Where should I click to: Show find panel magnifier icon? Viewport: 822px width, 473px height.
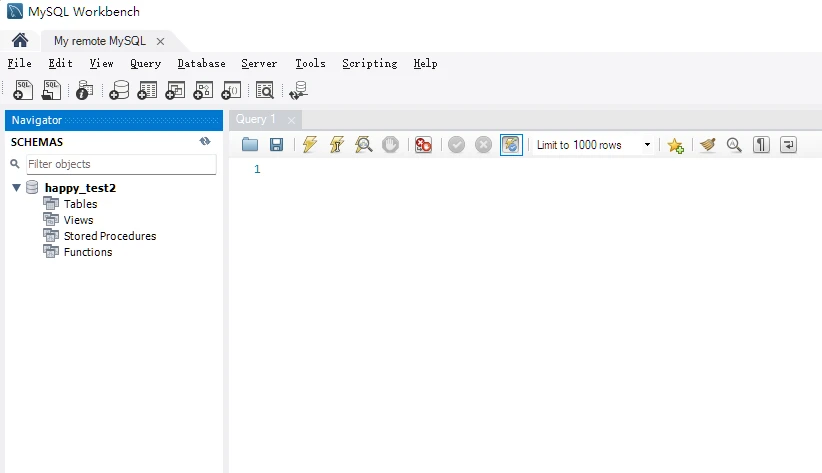point(734,144)
